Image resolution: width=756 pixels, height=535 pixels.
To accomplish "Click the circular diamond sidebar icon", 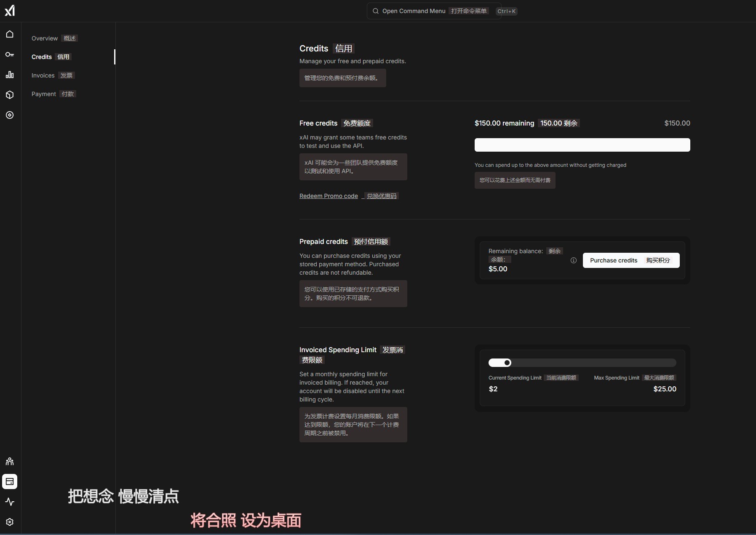I will pos(10,115).
